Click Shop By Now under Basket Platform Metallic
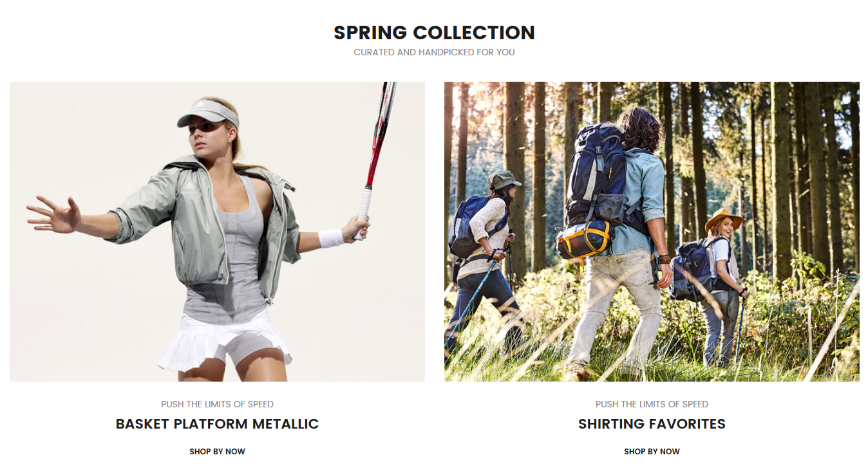Screen dimensions: 868x473 click(217, 452)
